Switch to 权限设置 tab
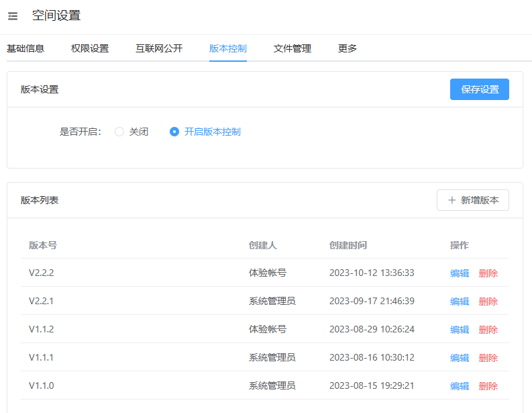The width and height of the screenshot is (532, 413). pyautogui.click(x=90, y=48)
